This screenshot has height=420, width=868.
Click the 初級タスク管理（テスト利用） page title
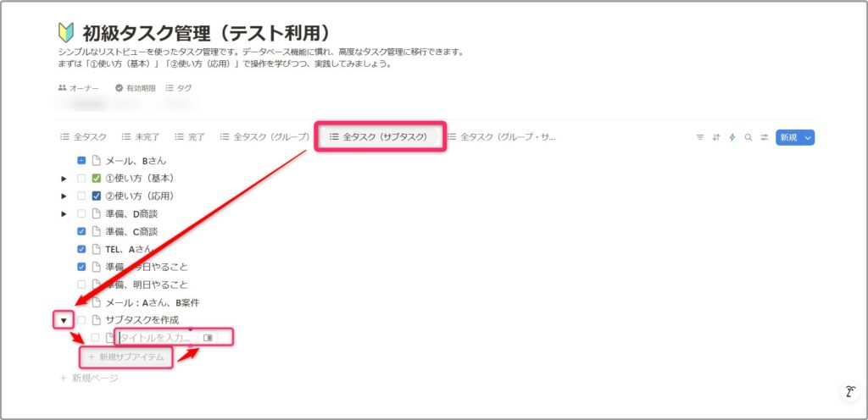click(206, 34)
